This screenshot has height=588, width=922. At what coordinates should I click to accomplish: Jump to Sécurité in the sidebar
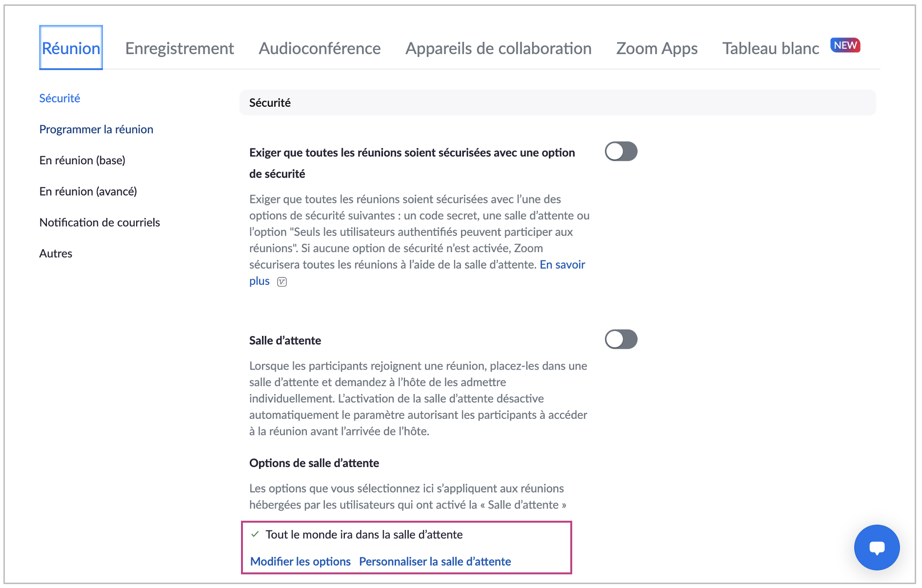pyautogui.click(x=60, y=98)
